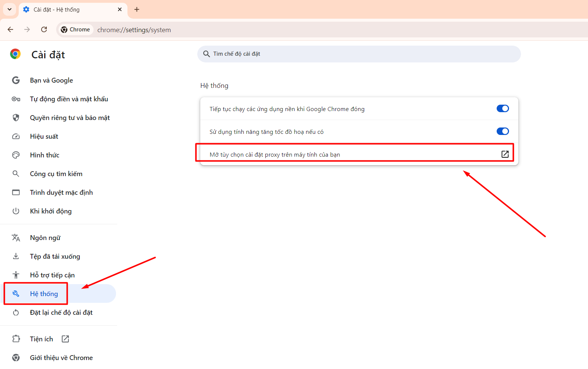Viewport: 588px width, 369px height.
Task: Click the browser window icon for default browser
Action: pos(16,193)
